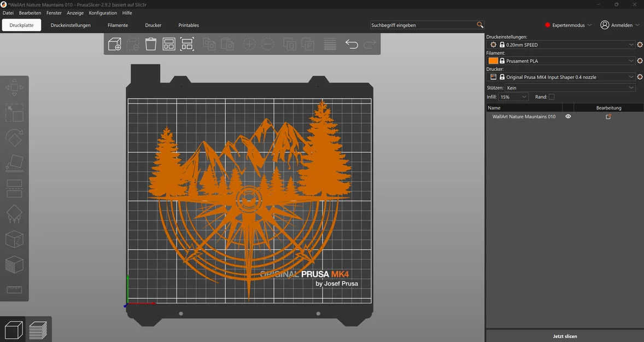Open the Stützen Kein dropdown
The image size is (644, 342).
pos(570,88)
